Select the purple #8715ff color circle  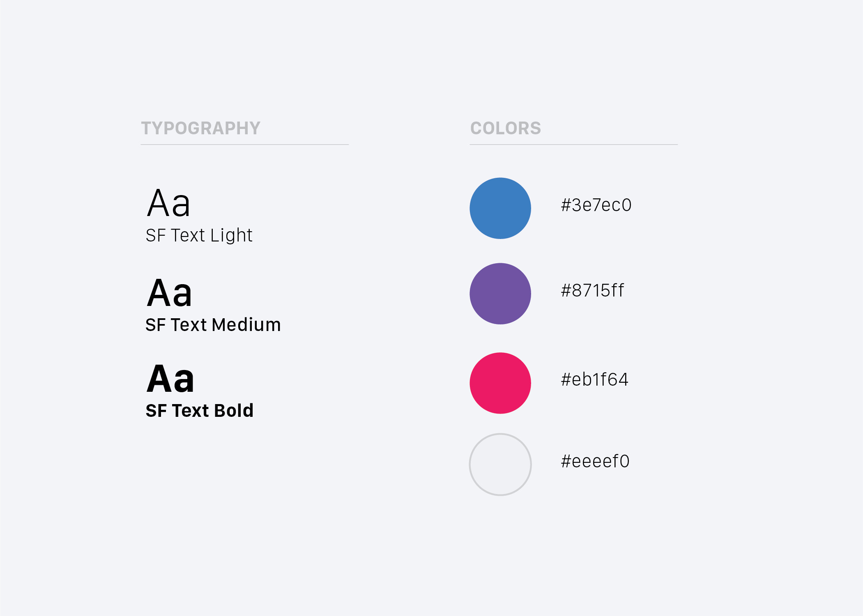click(500, 294)
